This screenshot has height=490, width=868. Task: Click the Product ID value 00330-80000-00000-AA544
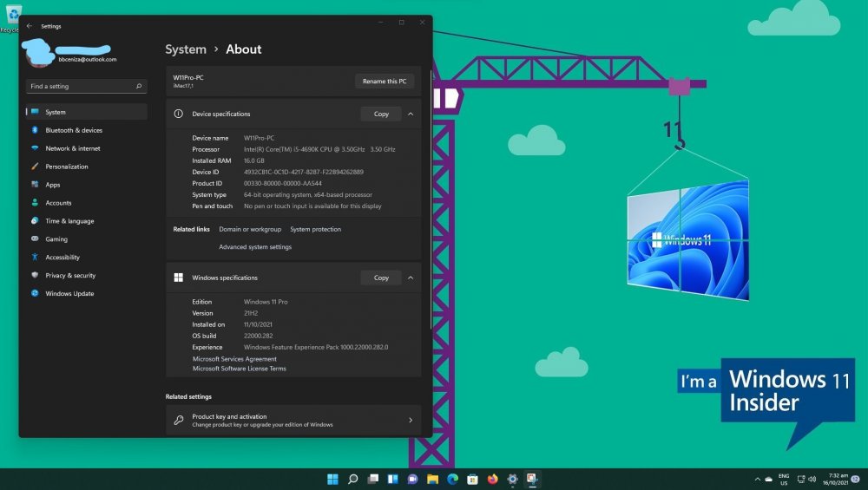tap(282, 183)
